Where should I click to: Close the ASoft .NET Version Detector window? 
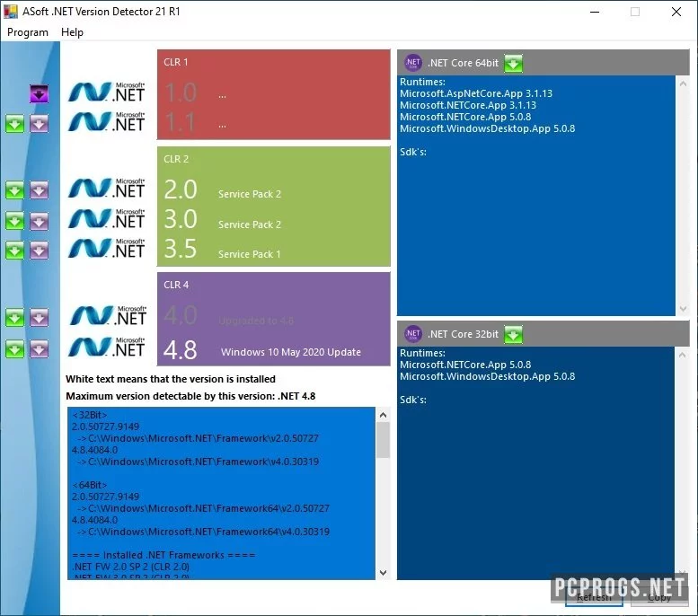(676, 12)
